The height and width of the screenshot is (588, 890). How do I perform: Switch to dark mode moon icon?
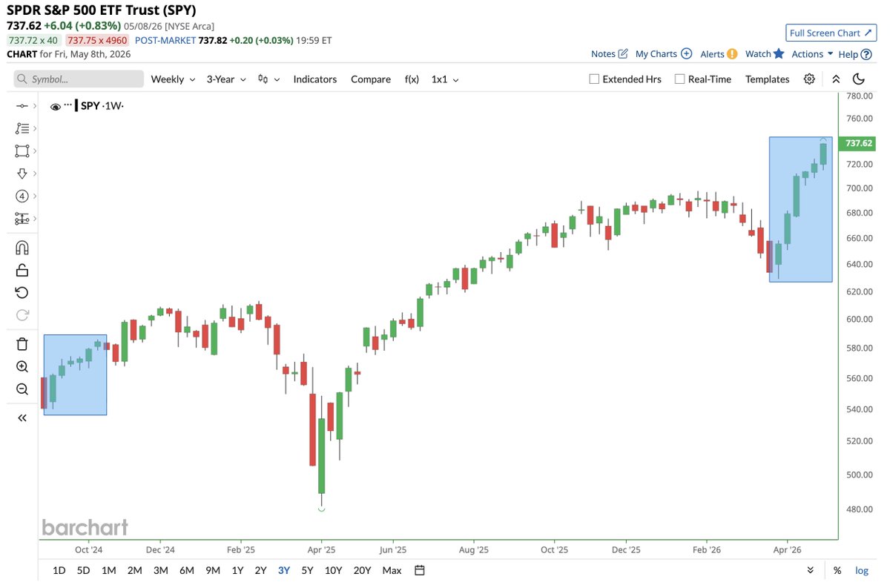tap(859, 79)
